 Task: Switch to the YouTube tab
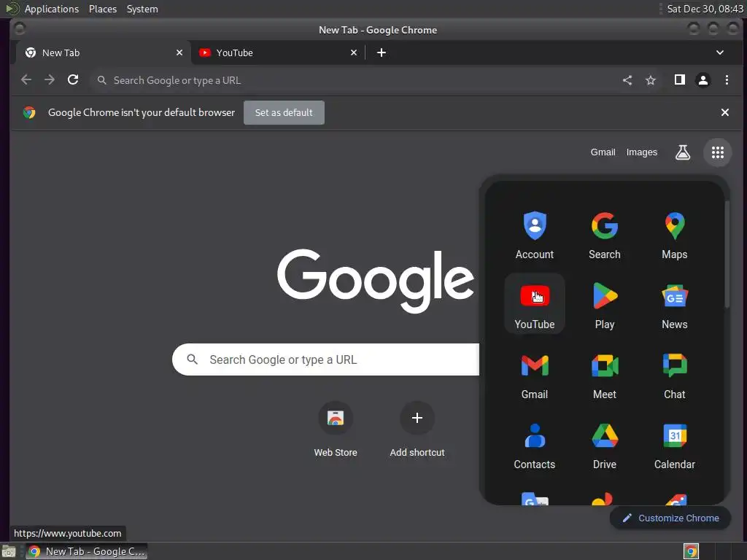(x=278, y=52)
